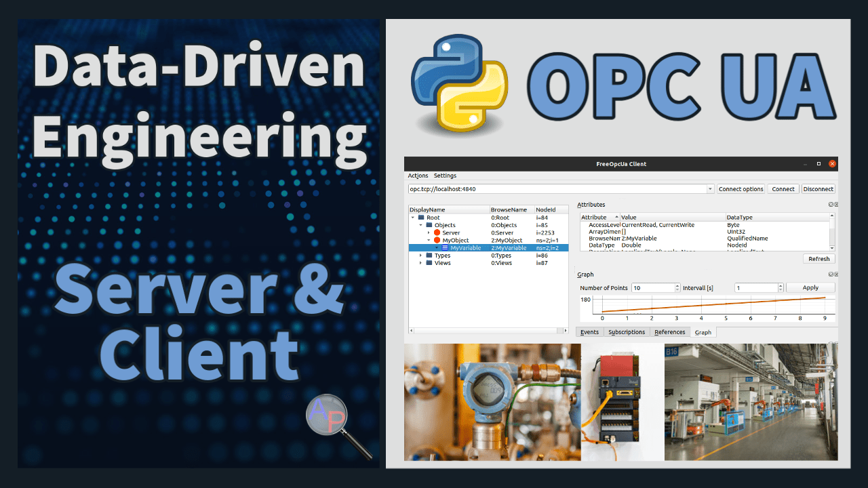Viewport: 868px width, 488px height.
Task: Click the Number of Points spinbox
Action: pyautogui.click(x=655, y=288)
